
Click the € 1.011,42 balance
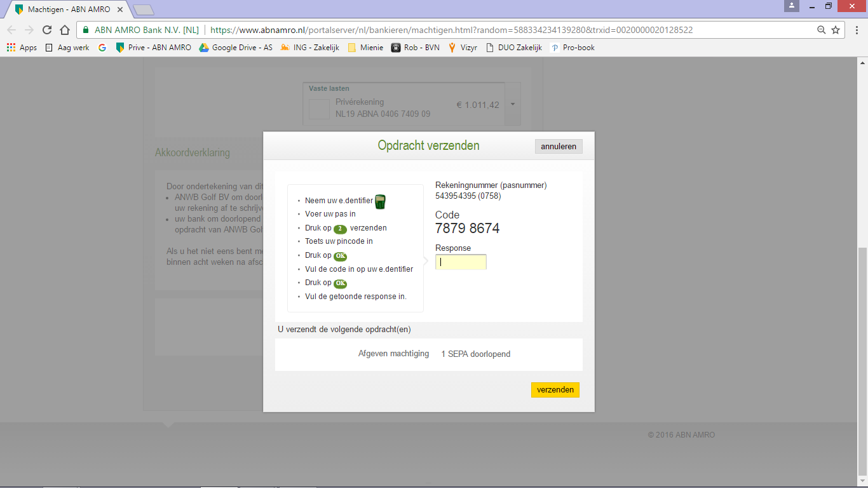(x=478, y=105)
